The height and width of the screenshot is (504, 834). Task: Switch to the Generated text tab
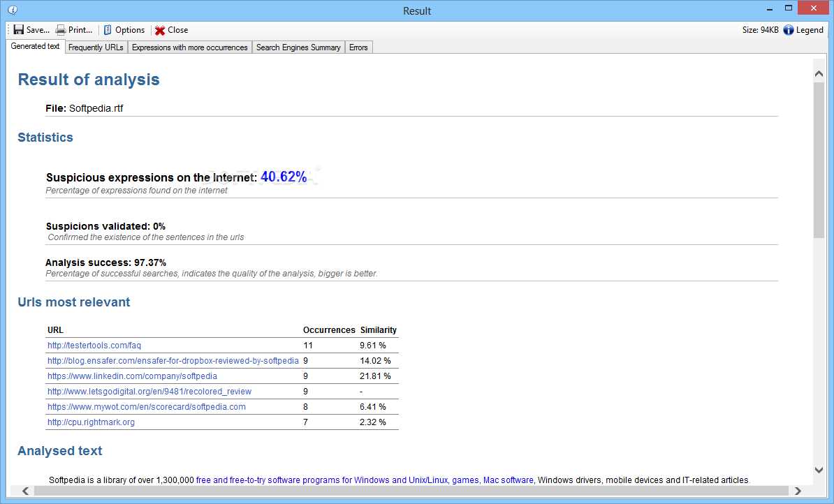coord(35,46)
